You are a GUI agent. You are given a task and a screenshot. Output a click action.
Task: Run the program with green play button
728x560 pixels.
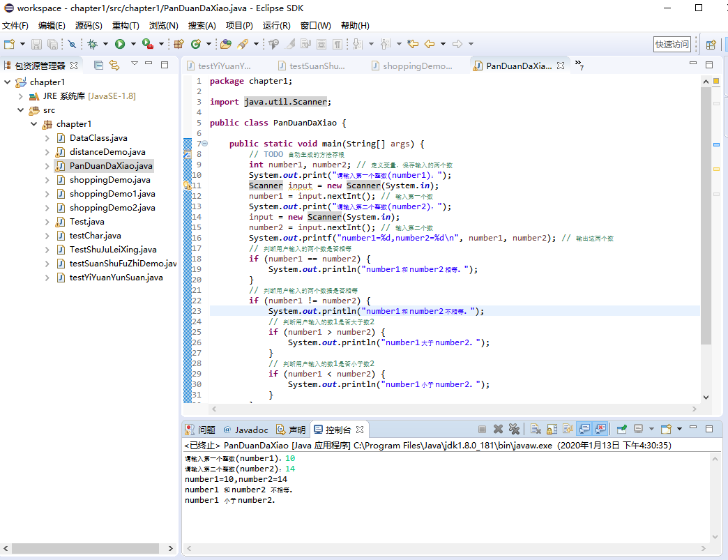click(120, 44)
